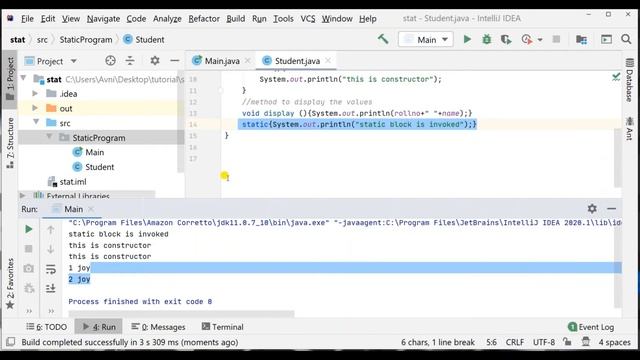Expand External Libraries node
Image resolution: width=640 pixels, height=360 pixels.
pyautogui.click(x=22, y=196)
